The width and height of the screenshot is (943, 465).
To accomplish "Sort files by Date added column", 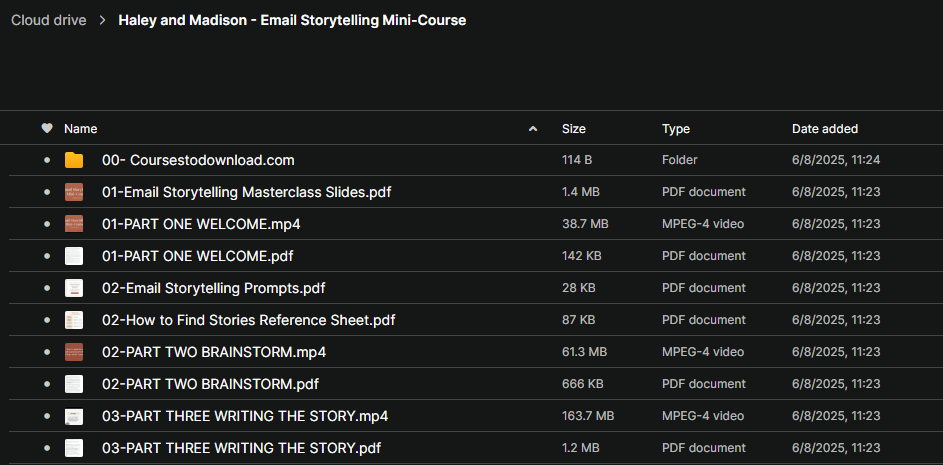I will pos(825,129).
